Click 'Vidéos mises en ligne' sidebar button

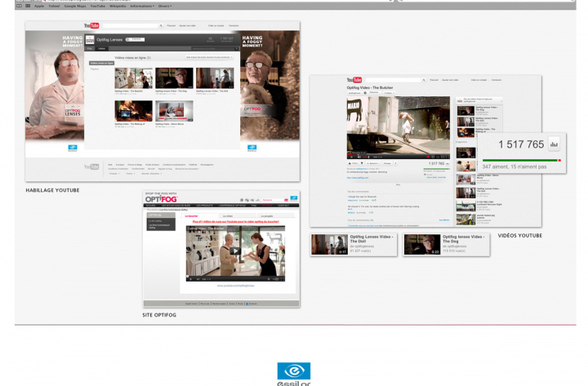[x=101, y=64]
